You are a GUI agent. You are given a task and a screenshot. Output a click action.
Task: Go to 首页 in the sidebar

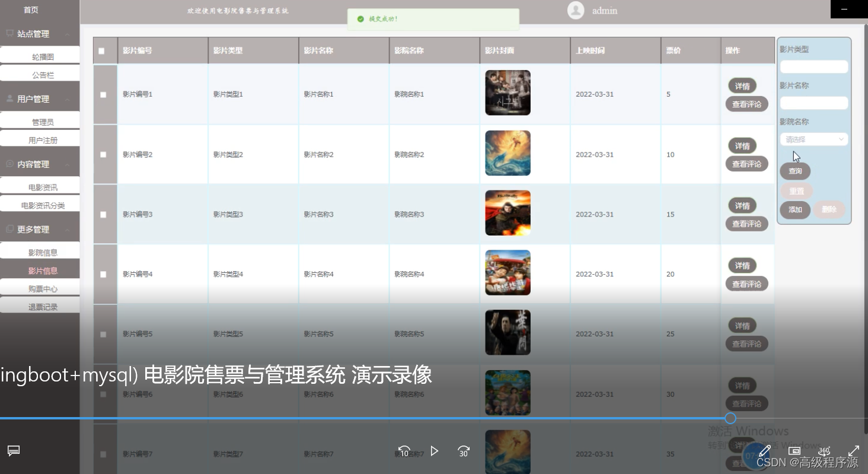point(31,10)
